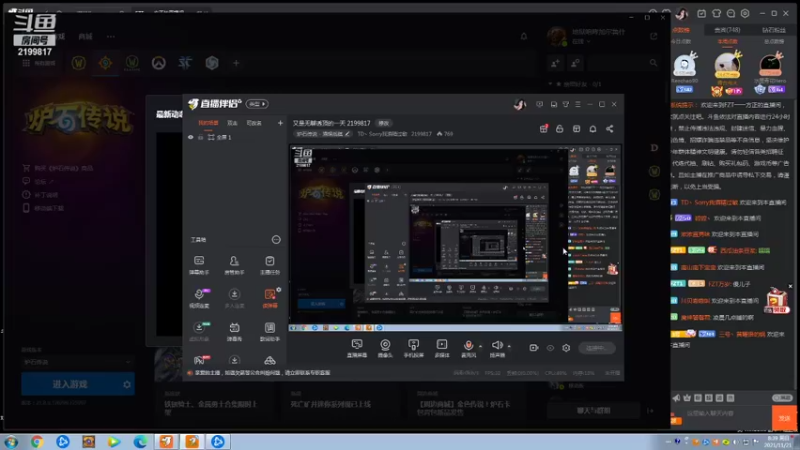Open the message icon in 直播伴侣 title bar
800x450 pixels.
(x=539, y=104)
